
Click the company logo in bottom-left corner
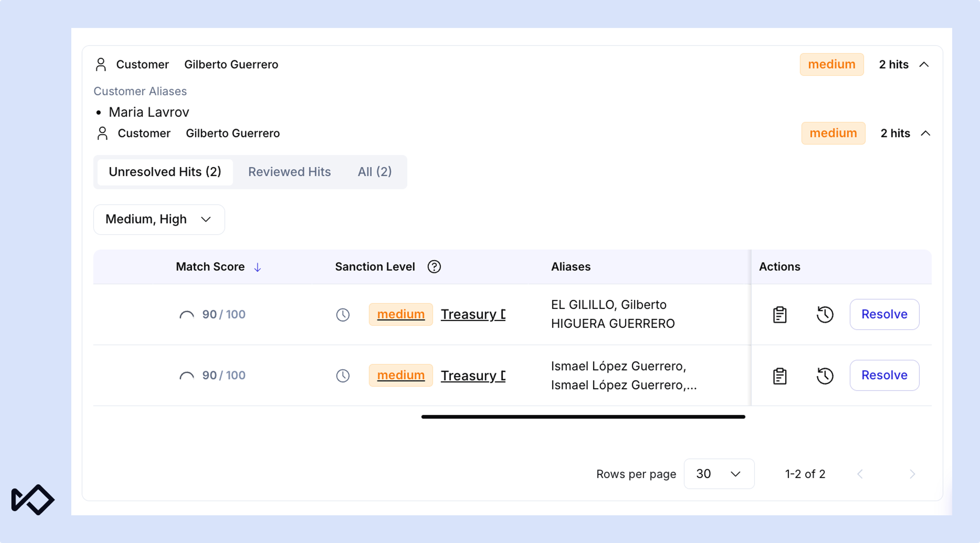coord(33,500)
